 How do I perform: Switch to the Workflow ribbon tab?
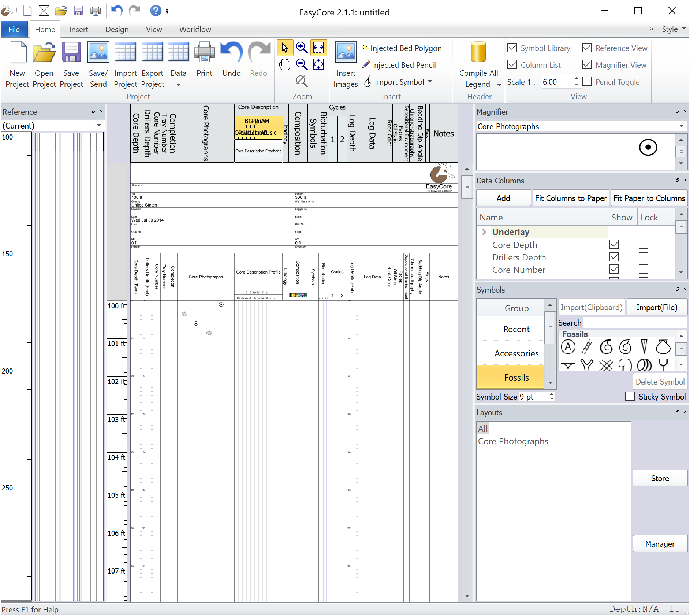tap(195, 30)
